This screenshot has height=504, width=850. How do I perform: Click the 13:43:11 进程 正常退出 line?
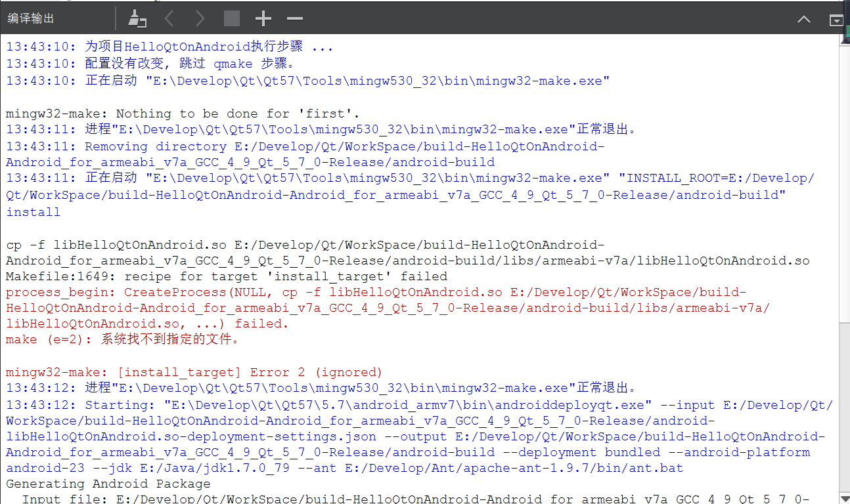point(321,129)
